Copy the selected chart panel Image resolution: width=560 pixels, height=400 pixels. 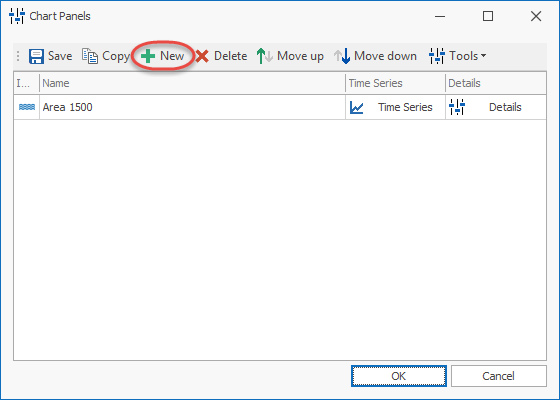click(105, 56)
